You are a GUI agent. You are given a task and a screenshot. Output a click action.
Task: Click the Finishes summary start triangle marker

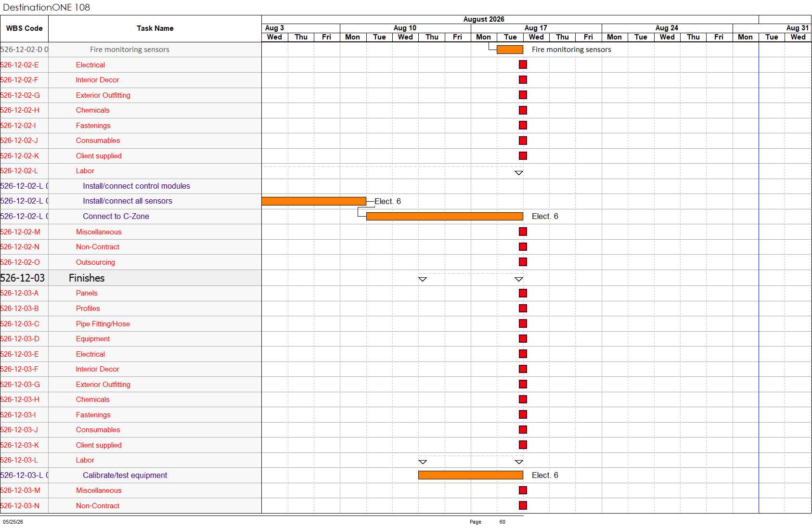click(x=423, y=279)
